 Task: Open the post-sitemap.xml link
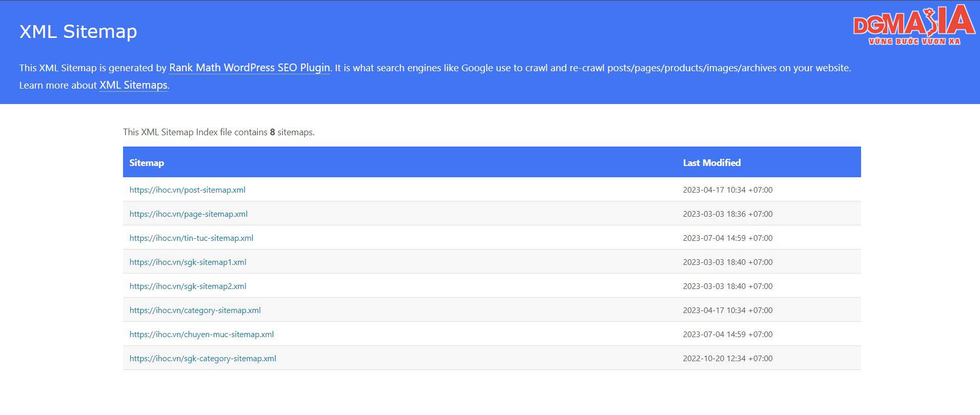(x=188, y=190)
